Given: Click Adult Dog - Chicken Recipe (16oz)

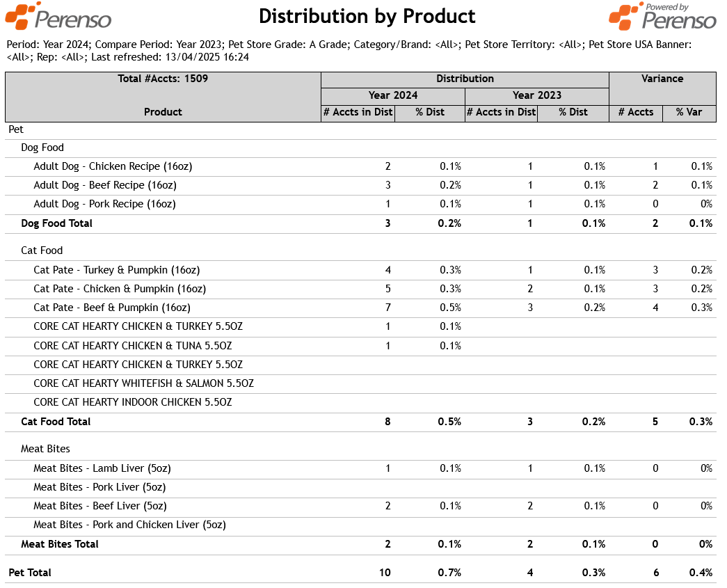Looking at the screenshot, I should 113,166.
